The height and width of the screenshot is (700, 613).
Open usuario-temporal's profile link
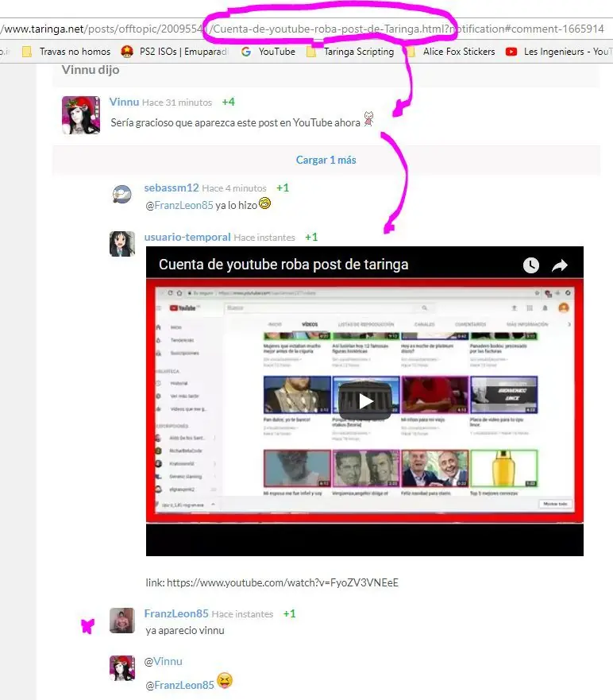point(187,237)
